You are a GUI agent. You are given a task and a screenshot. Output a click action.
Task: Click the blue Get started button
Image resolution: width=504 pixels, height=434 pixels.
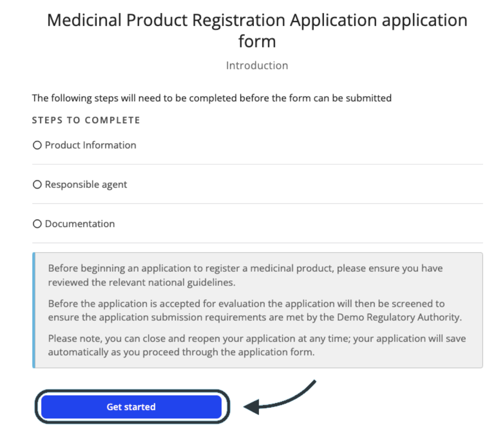[x=131, y=407]
